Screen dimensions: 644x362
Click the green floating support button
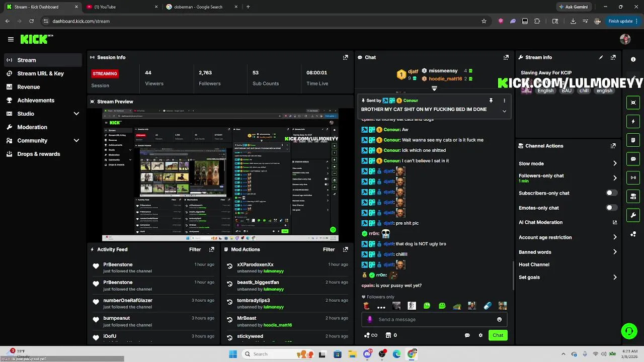(629, 331)
